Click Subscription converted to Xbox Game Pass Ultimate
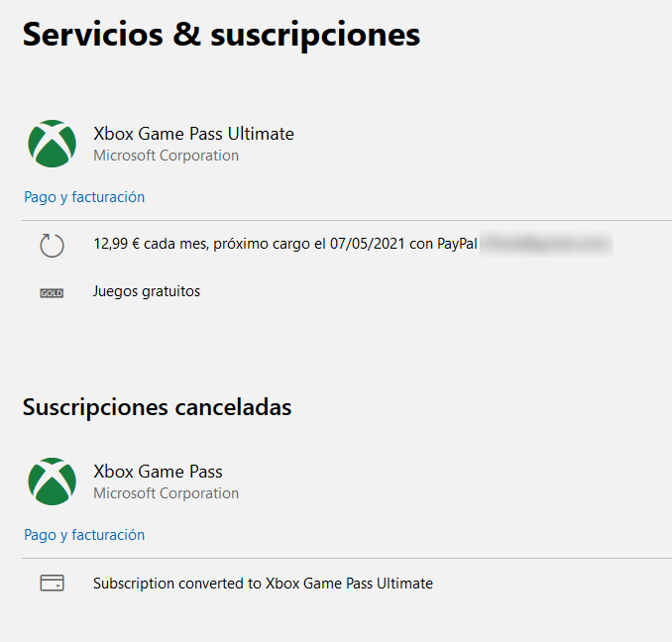 263,584
